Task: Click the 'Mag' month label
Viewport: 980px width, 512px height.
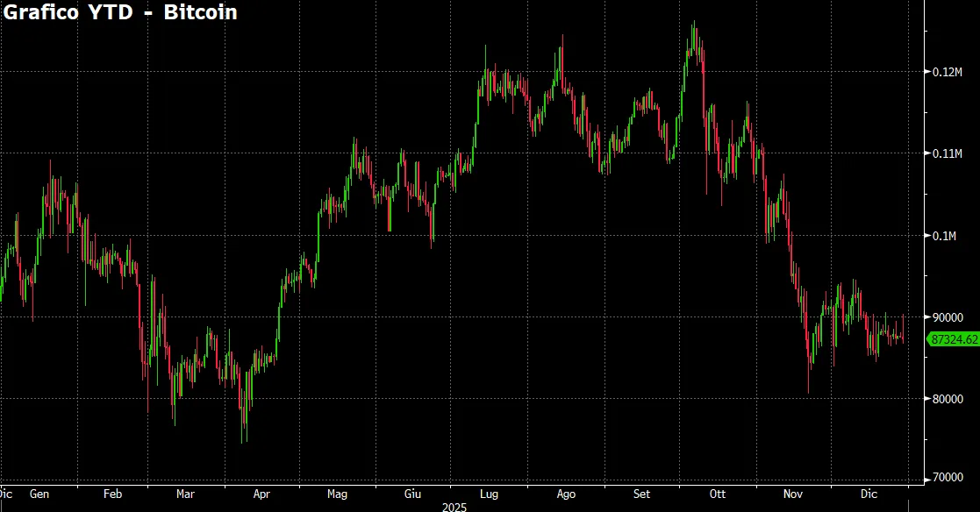Action: tap(337, 494)
